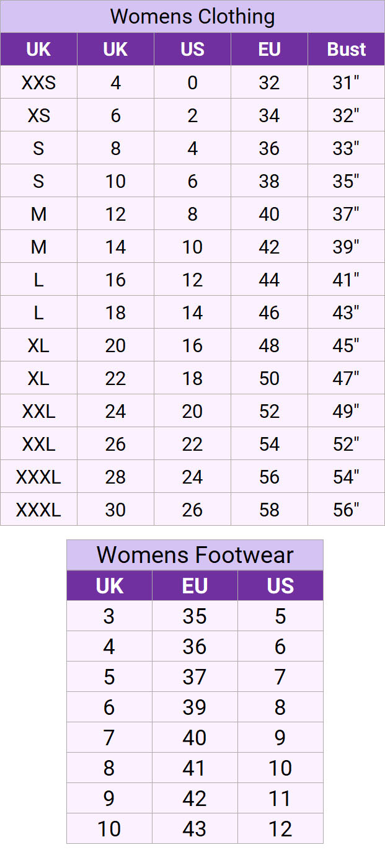Select UK size 30 clothing cell
Screen dimensions: 385x868
[115, 510]
